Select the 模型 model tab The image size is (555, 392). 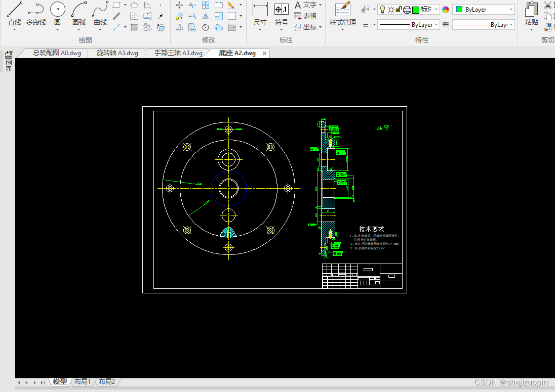tap(60, 382)
